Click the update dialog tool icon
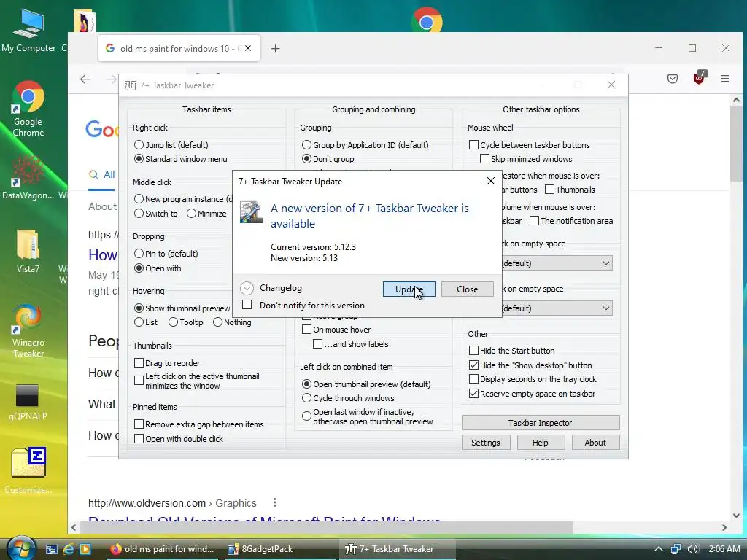Viewport: 747px width, 560px height. click(252, 212)
